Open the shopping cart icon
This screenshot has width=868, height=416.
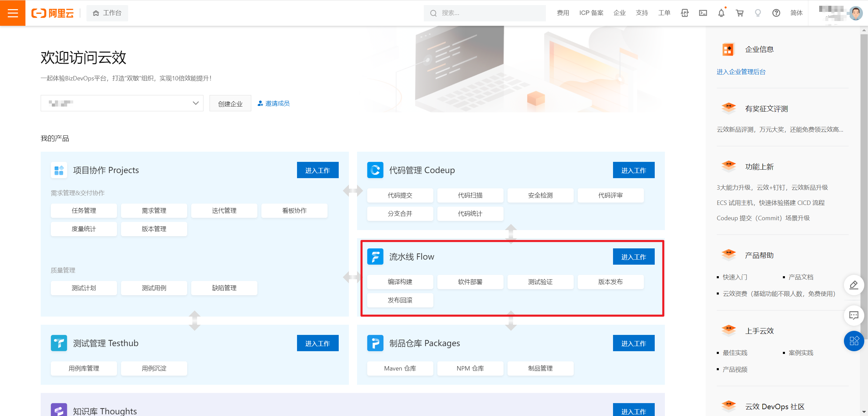point(739,13)
